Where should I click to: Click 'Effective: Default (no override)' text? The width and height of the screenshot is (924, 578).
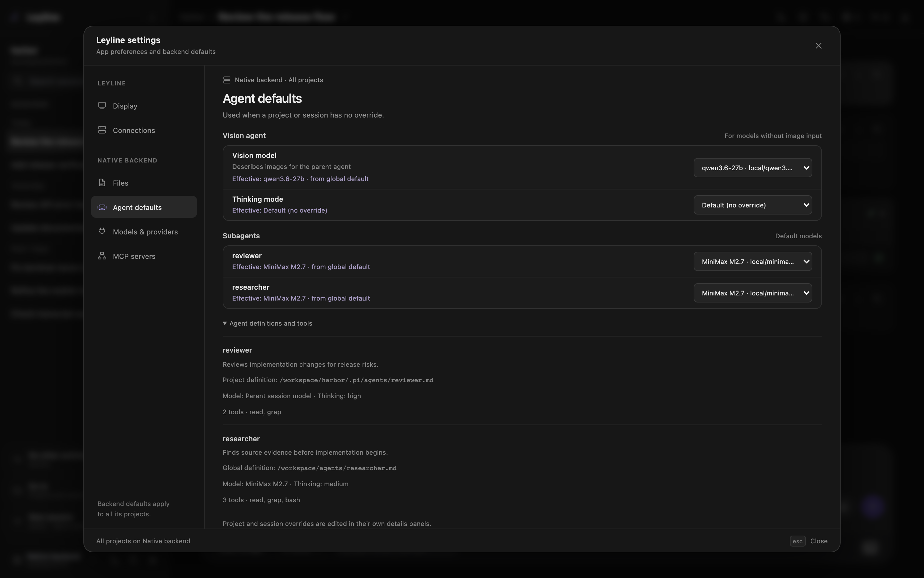279,210
